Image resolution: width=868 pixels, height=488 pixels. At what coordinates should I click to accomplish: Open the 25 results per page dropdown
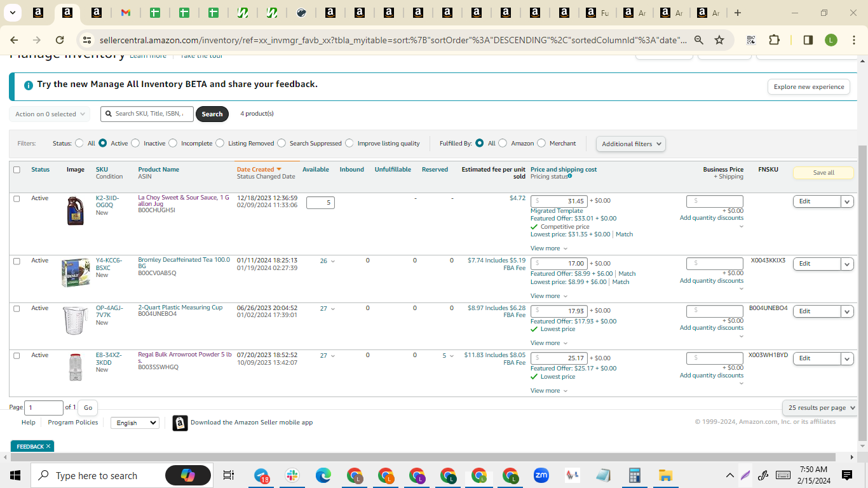click(822, 407)
